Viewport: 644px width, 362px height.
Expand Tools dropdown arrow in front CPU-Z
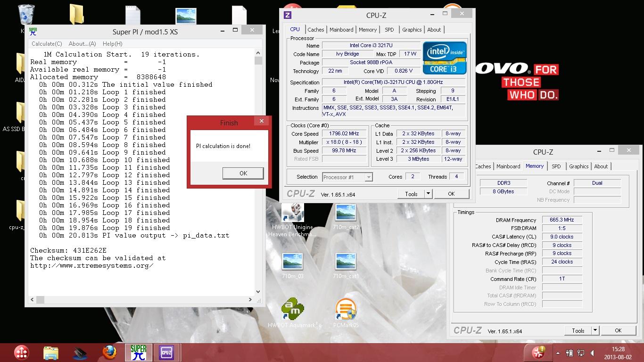pos(428,194)
